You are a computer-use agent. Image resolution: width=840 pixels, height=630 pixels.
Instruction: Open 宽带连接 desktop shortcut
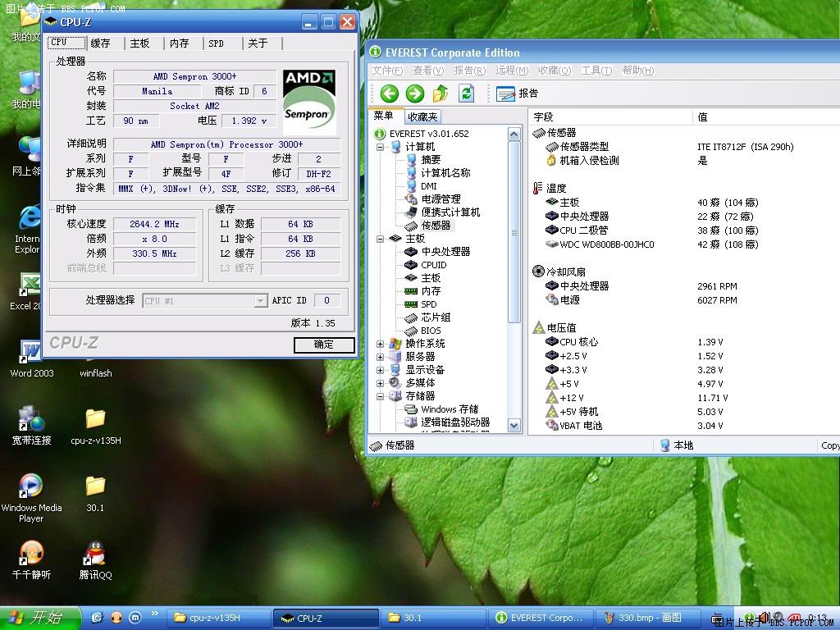pos(32,426)
